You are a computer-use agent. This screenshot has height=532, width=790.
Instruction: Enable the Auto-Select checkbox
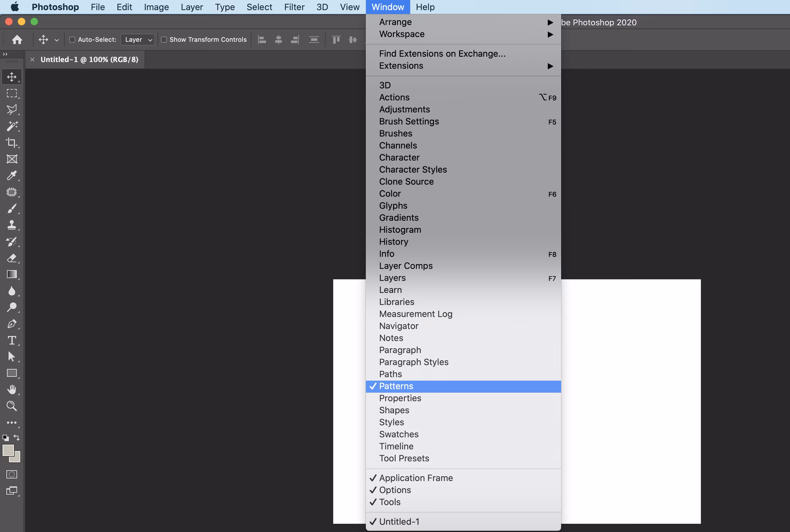click(72, 39)
